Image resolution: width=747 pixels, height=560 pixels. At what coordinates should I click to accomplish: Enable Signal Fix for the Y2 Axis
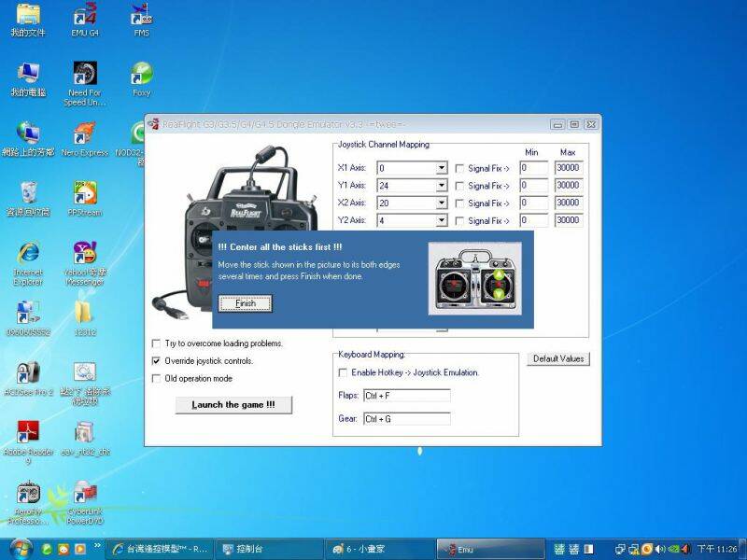pos(459,221)
